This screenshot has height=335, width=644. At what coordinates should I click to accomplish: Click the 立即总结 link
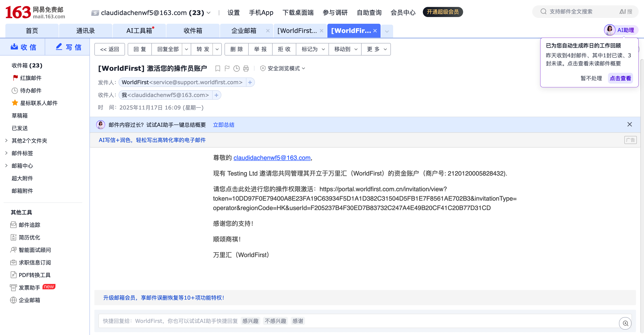click(x=224, y=125)
